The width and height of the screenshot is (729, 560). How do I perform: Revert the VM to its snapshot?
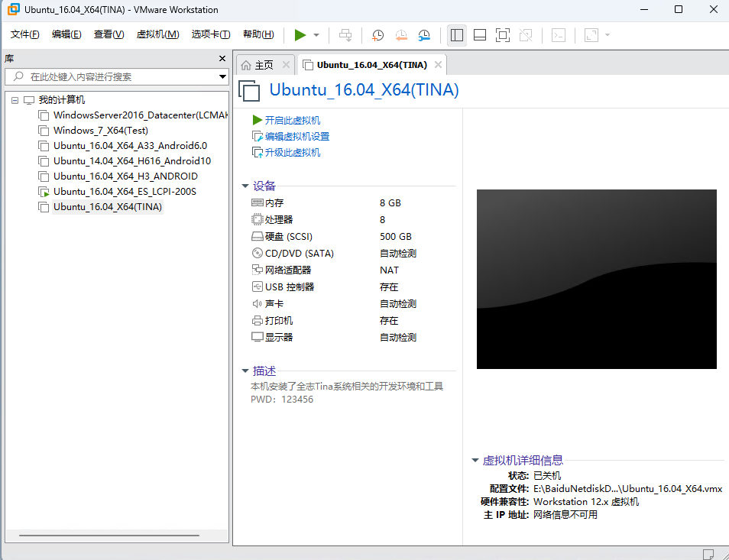[400, 35]
